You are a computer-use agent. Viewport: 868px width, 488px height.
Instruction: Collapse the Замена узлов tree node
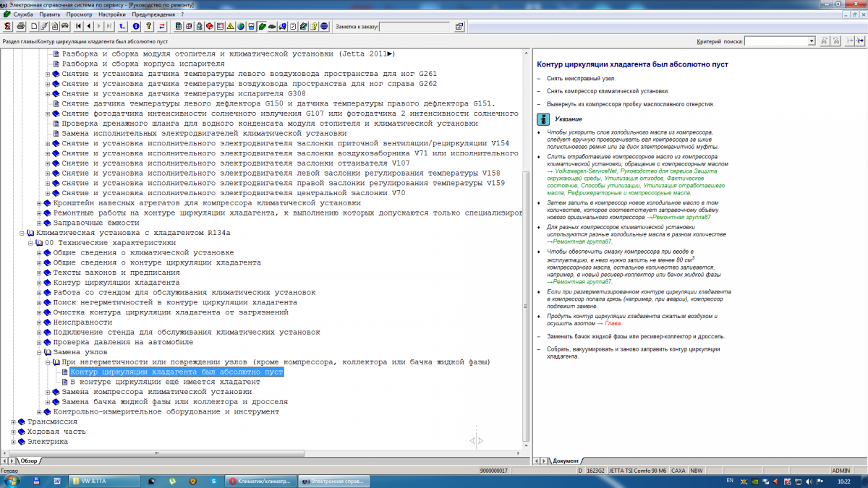(38, 352)
